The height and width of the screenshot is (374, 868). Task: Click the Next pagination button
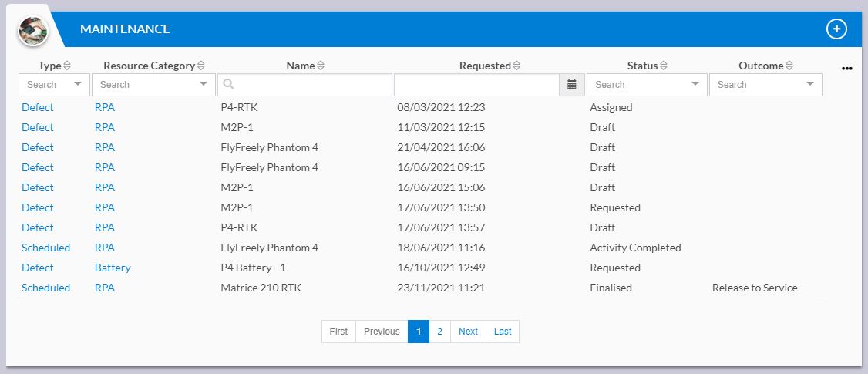[x=468, y=332]
